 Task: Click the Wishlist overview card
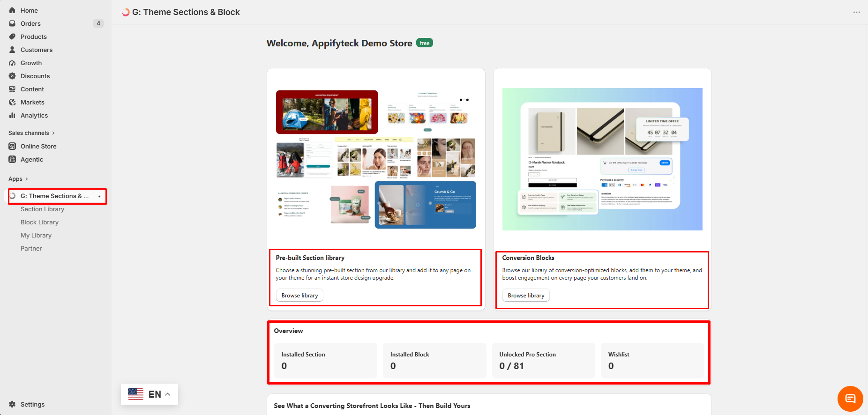[x=652, y=361]
